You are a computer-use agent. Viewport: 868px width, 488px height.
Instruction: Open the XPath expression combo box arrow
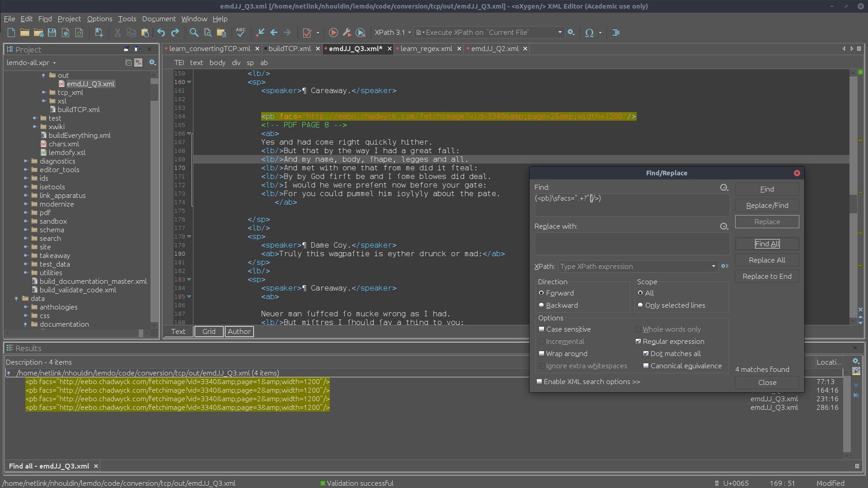[713, 267]
